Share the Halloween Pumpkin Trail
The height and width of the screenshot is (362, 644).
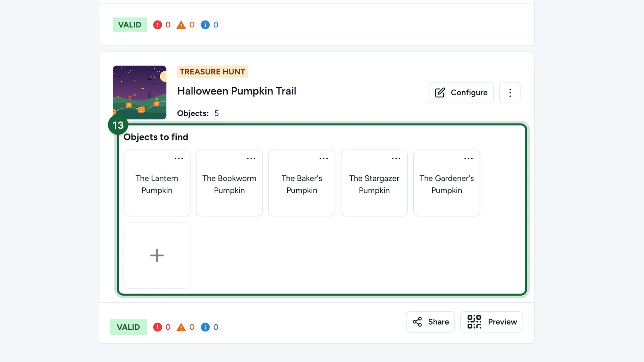pyautogui.click(x=430, y=322)
